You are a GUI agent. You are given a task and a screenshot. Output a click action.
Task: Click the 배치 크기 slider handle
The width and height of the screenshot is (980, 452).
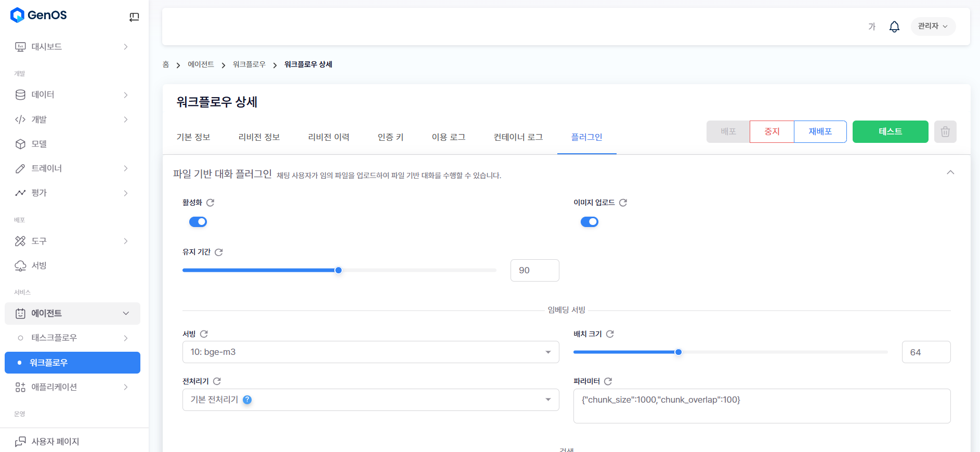coord(678,352)
